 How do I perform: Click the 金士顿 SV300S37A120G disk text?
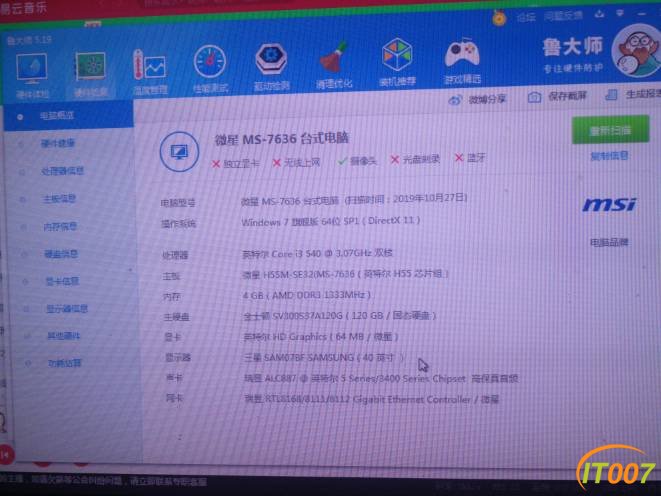[x=339, y=316]
